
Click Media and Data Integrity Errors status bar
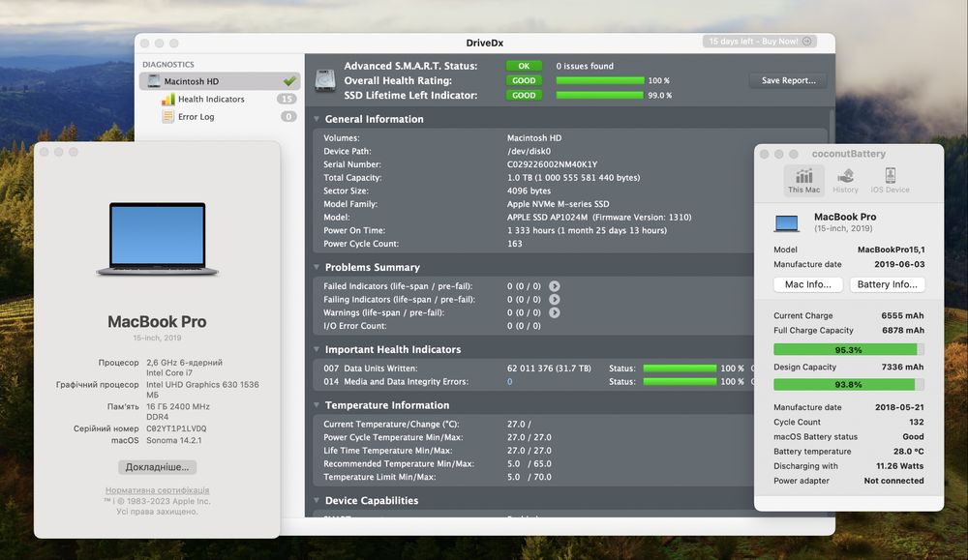coord(680,382)
